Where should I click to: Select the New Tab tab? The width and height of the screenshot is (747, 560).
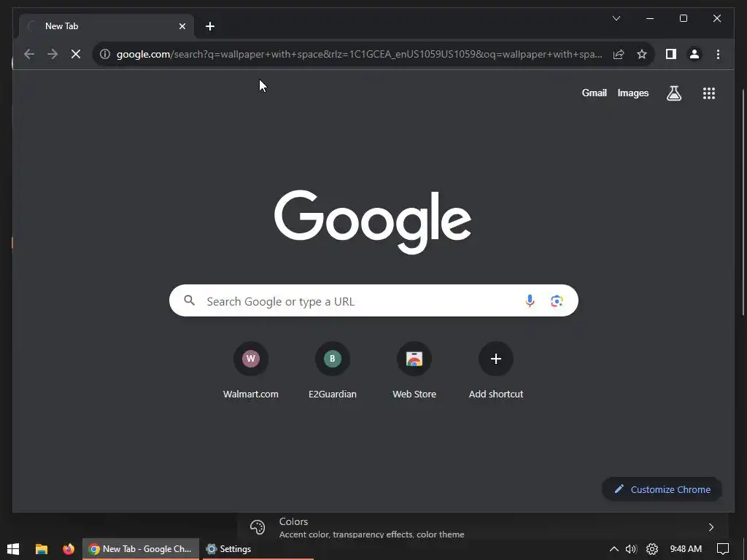click(107, 27)
